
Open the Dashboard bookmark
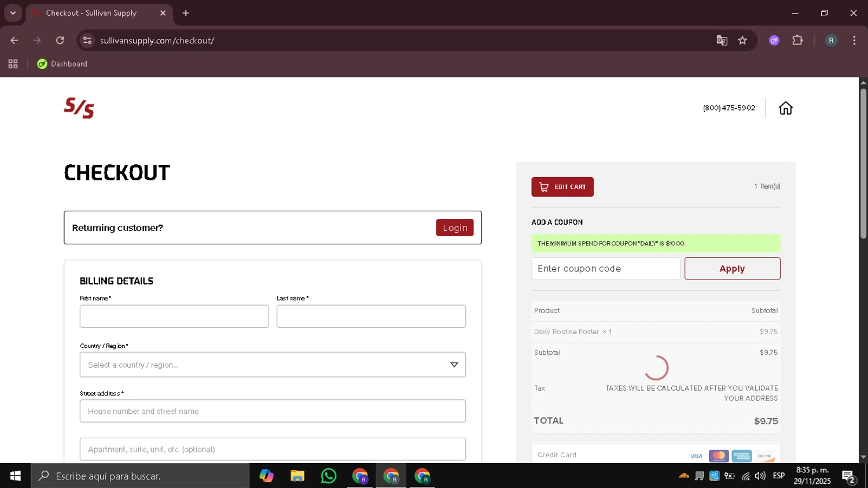[x=62, y=64]
